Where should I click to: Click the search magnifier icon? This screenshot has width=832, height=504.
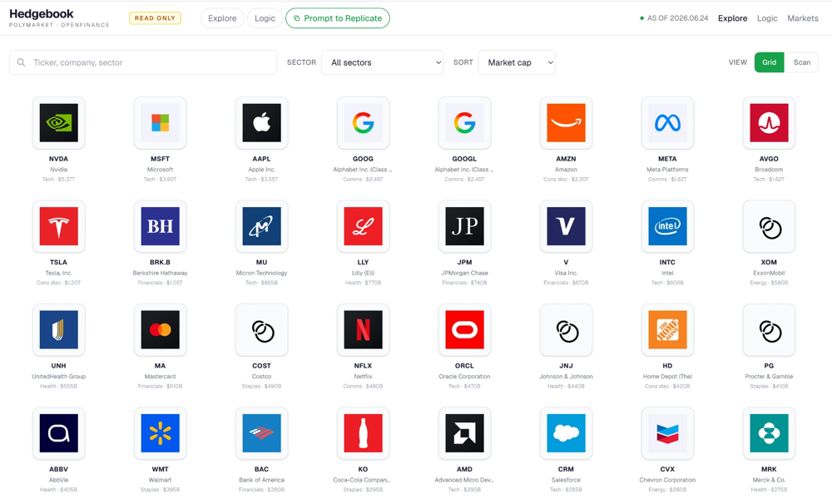click(22, 62)
